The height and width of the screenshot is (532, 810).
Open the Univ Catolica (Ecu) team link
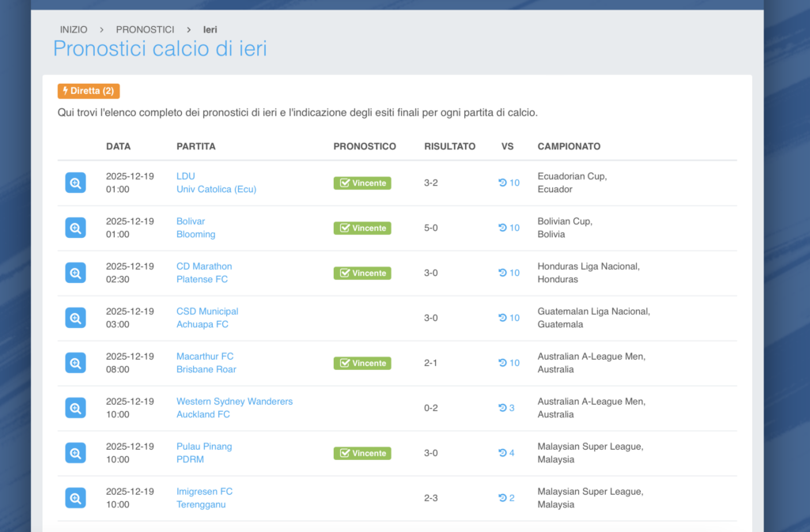pos(216,190)
